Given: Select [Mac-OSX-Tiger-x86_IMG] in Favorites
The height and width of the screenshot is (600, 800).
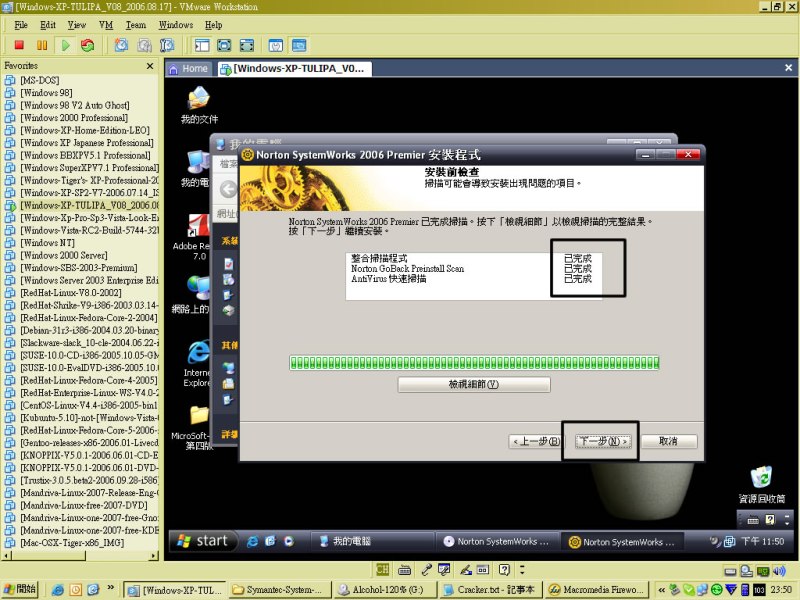Looking at the screenshot, I should pos(72,543).
